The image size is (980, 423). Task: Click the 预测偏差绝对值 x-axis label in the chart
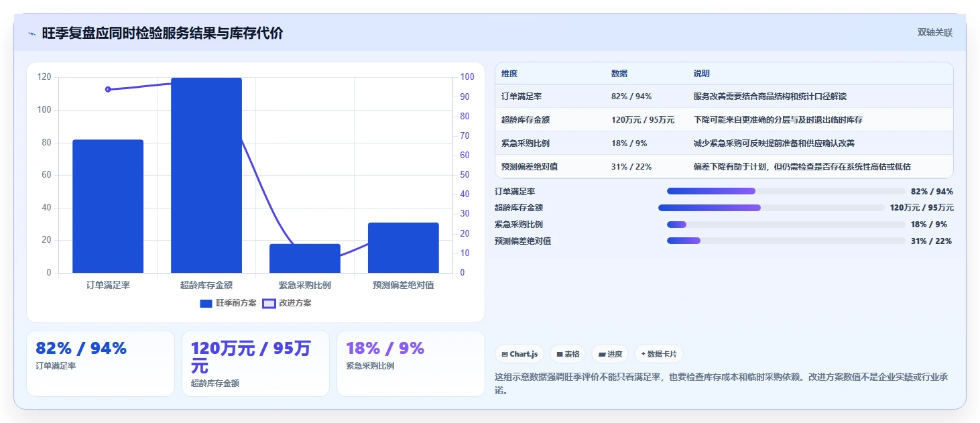coord(404,285)
